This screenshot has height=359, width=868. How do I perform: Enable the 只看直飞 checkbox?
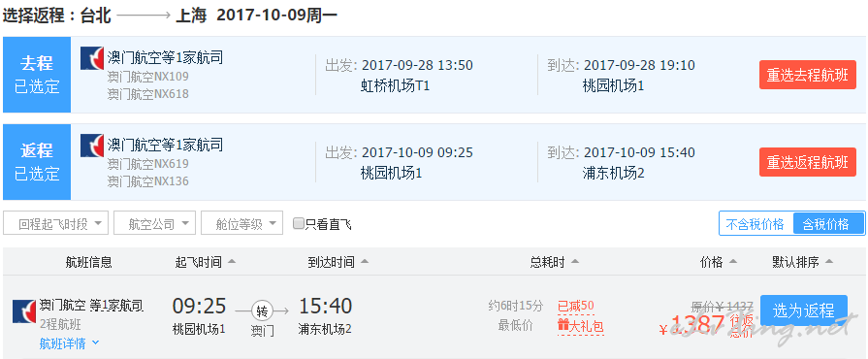click(299, 224)
